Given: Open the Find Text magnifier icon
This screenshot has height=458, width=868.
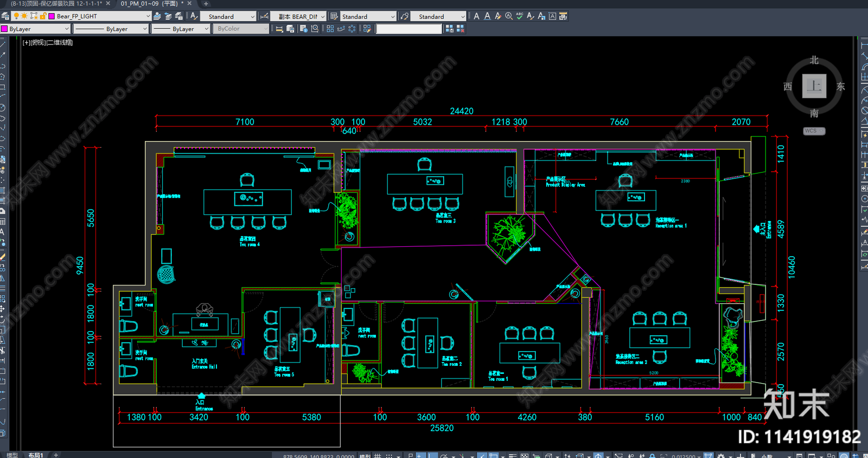Looking at the screenshot, I should point(509,16).
